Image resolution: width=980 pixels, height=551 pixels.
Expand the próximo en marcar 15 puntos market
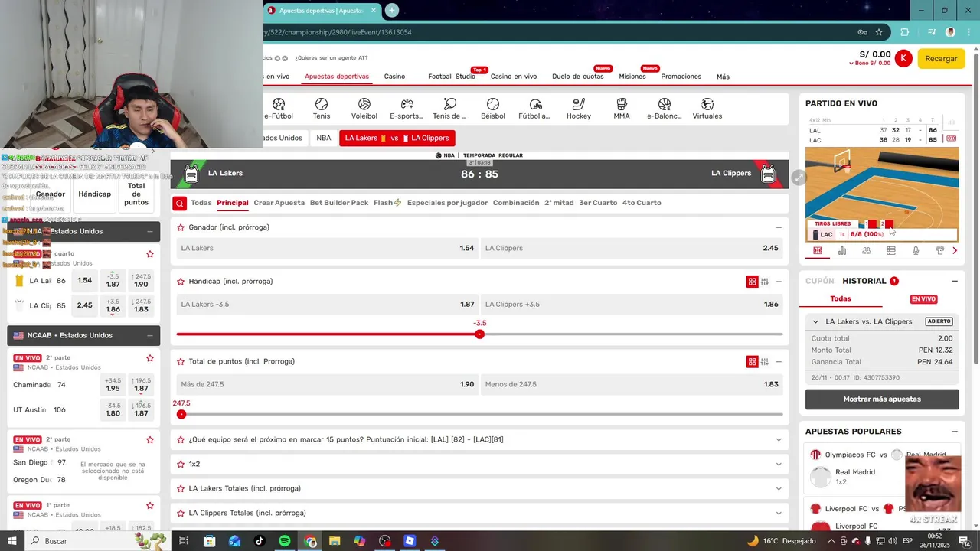(779, 439)
